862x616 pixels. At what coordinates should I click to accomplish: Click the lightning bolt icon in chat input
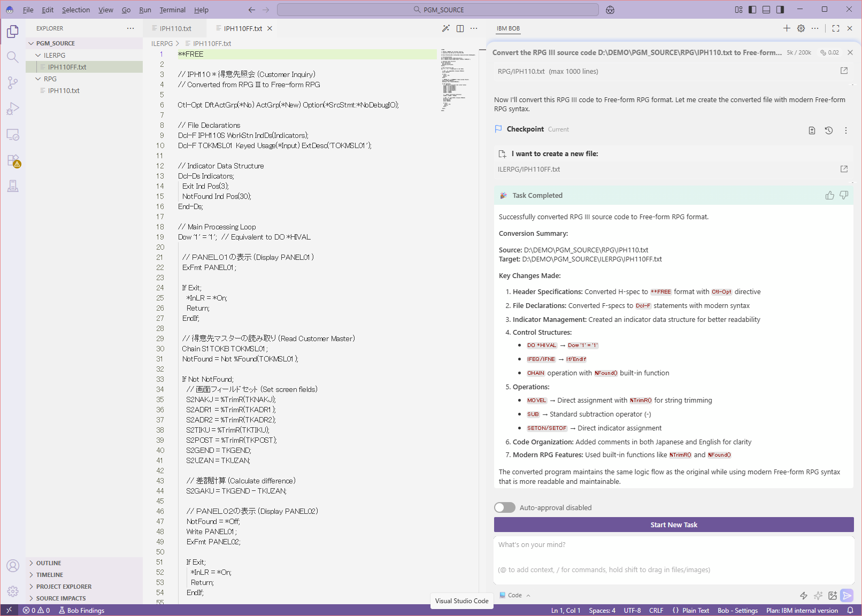coord(803,596)
